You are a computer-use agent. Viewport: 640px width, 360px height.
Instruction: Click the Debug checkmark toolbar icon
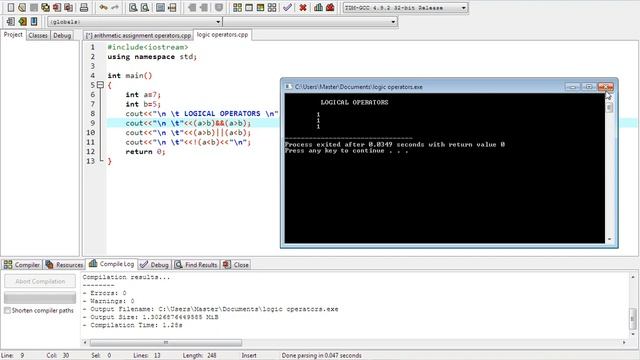pos(287,7)
